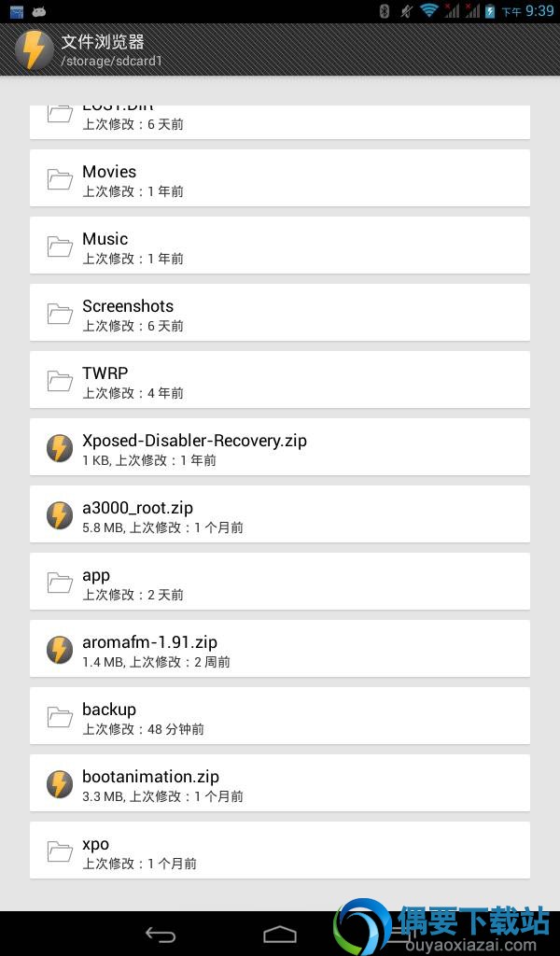Tap the /storage/sdcard1 path text

coord(111,61)
